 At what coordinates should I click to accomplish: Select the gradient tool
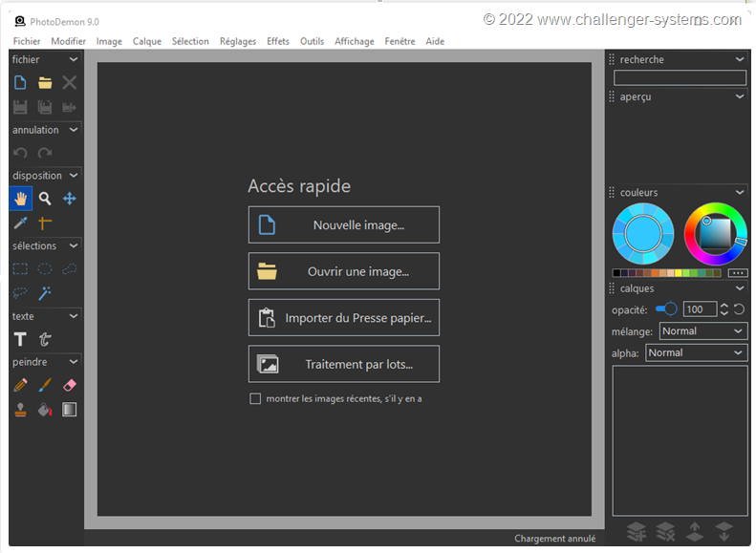(x=70, y=410)
